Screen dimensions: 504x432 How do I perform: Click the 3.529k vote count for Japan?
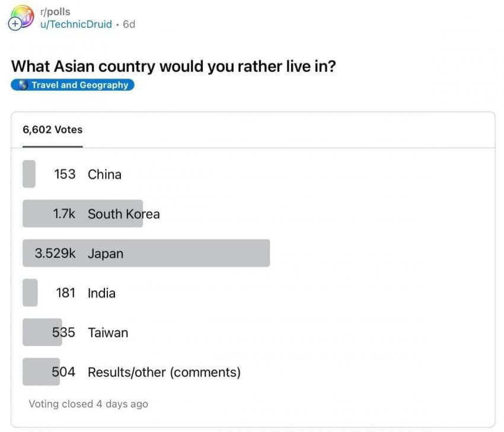[x=55, y=253]
